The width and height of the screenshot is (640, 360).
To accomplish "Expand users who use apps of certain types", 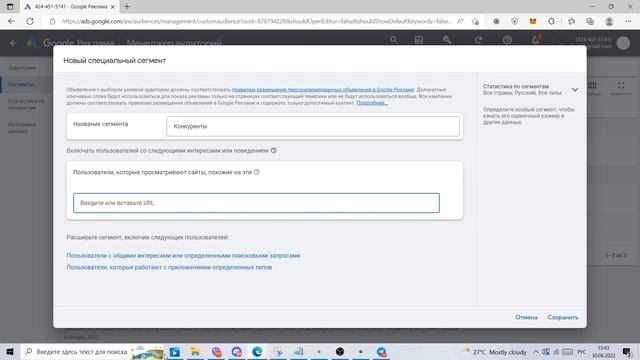I will 169,267.
